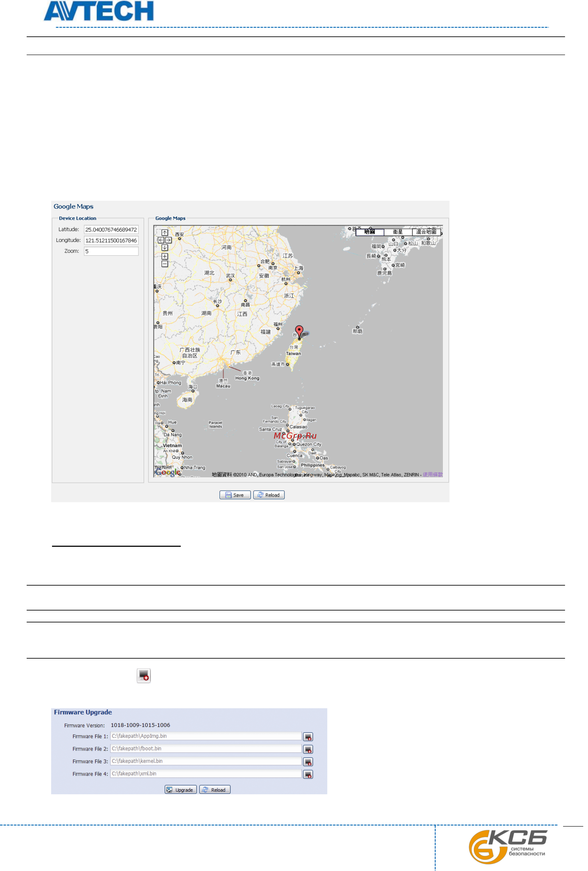
Task: Click the Zoom input field
Action: point(111,251)
